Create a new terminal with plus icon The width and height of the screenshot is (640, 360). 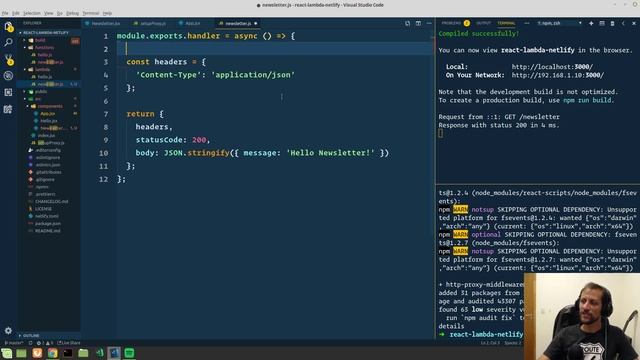(x=591, y=23)
